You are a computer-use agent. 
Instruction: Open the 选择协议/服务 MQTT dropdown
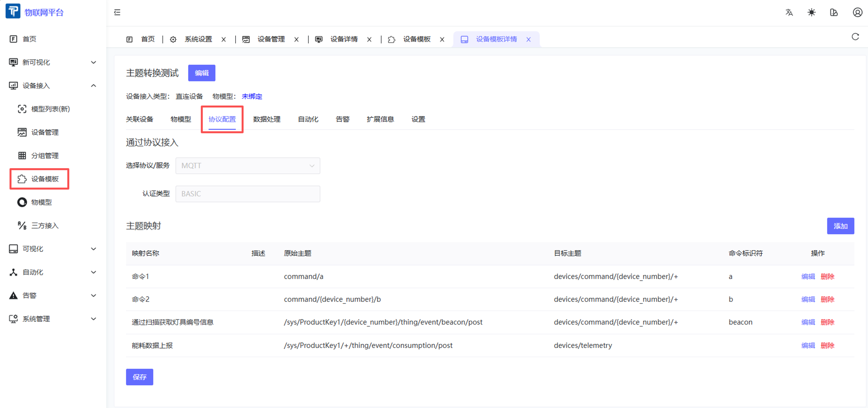pyautogui.click(x=248, y=166)
